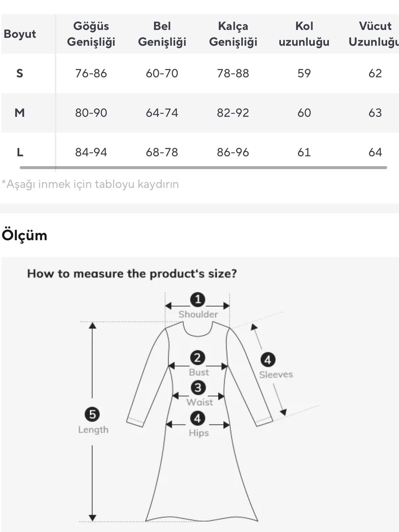Select the M size row label

click(x=20, y=113)
